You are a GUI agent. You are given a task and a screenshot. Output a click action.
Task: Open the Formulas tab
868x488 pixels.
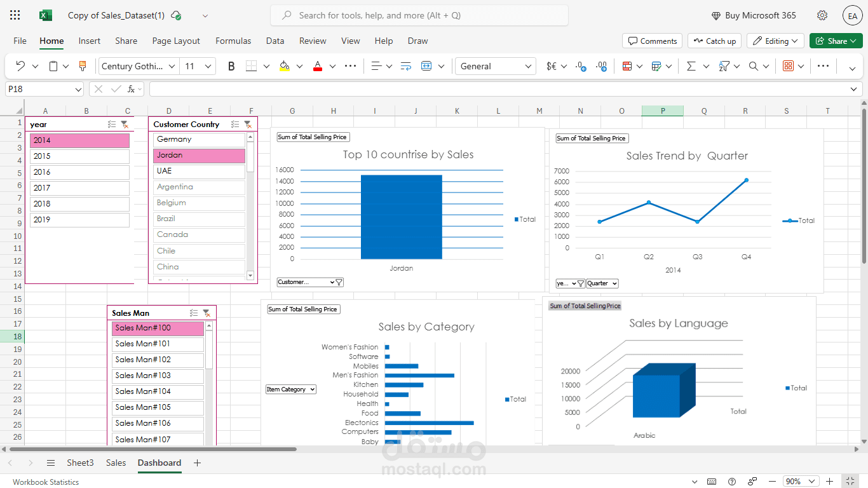pyautogui.click(x=233, y=41)
